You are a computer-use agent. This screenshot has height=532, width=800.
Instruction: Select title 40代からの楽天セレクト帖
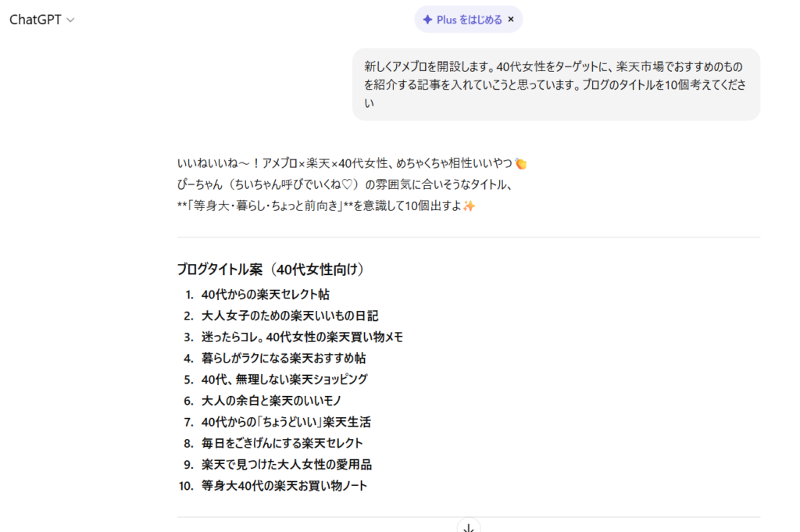pos(265,295)
